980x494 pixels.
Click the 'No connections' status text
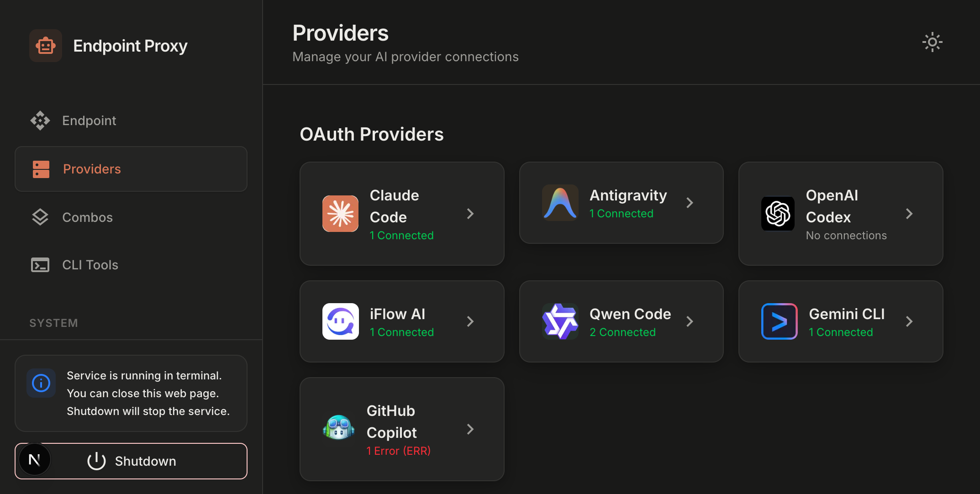[846, 236]
